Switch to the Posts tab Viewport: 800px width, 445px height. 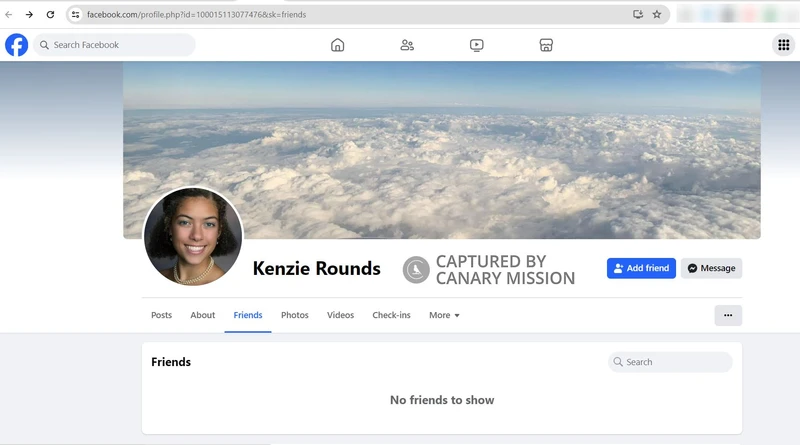[x=161, y=315]
